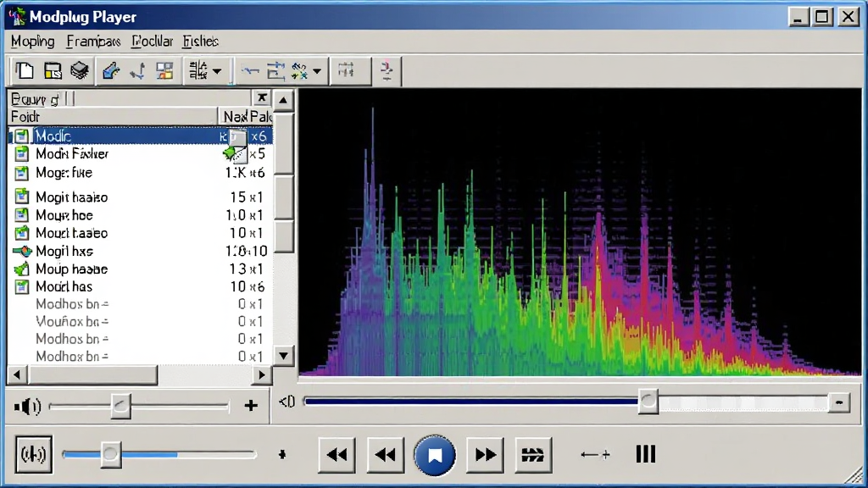Click the green-blue cross arrows toolbar icon
868x488 pixels.
pos(299,71)
